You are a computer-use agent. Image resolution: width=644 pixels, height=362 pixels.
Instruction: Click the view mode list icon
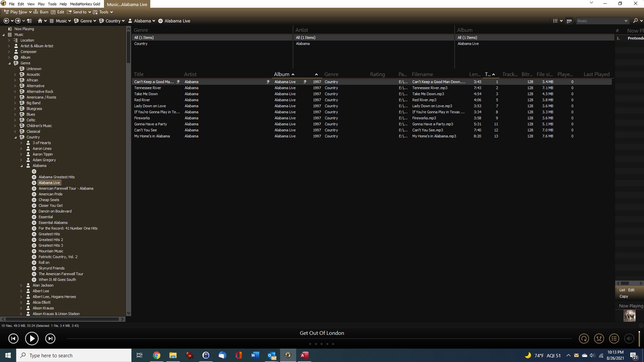click(555, 21)
